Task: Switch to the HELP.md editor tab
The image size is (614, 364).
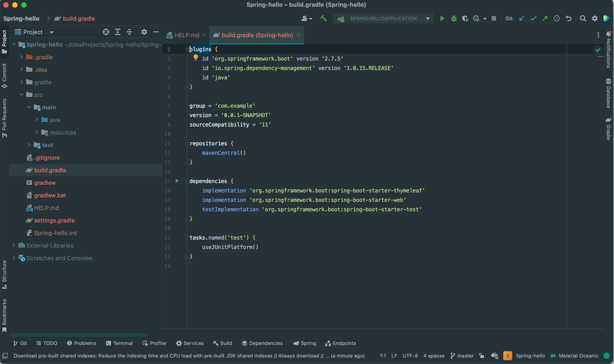Action: point(186,35)
